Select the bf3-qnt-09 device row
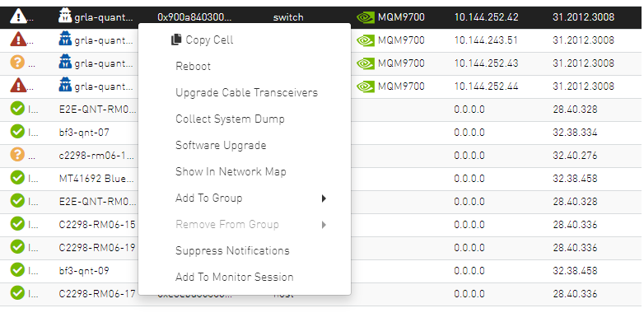This screenshot has height=322, width=644. pos(320,271)
